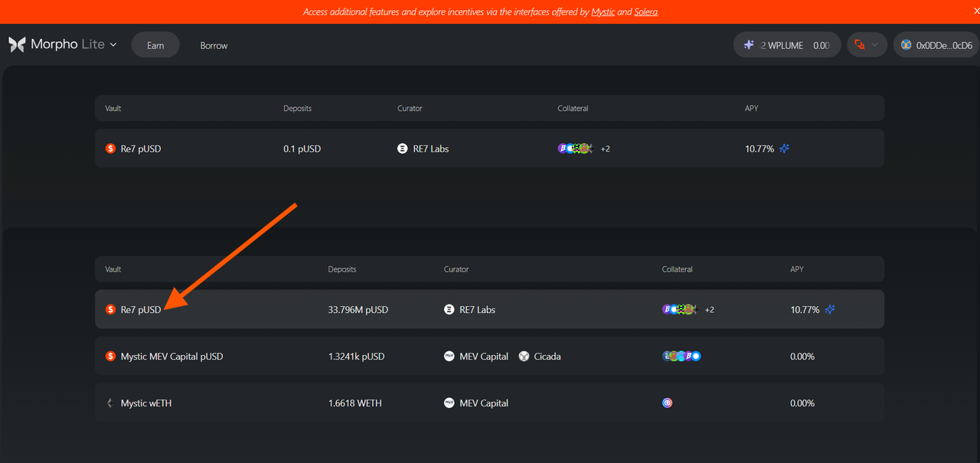This screenshot has height=463, width=980.
Task: Select the Re7 pUSD name with 0.1 pUSD deposits
Action: [141, 148]
